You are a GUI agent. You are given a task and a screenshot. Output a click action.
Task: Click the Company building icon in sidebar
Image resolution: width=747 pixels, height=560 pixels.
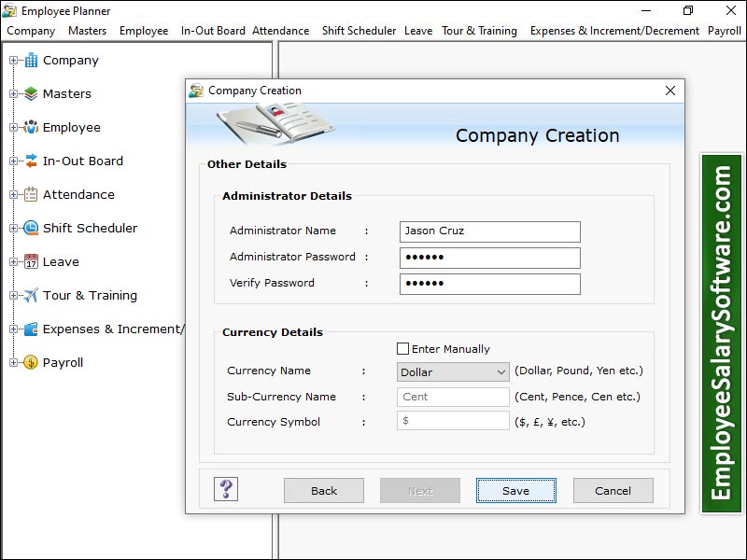pyautogui.click(x=31, y=61)
